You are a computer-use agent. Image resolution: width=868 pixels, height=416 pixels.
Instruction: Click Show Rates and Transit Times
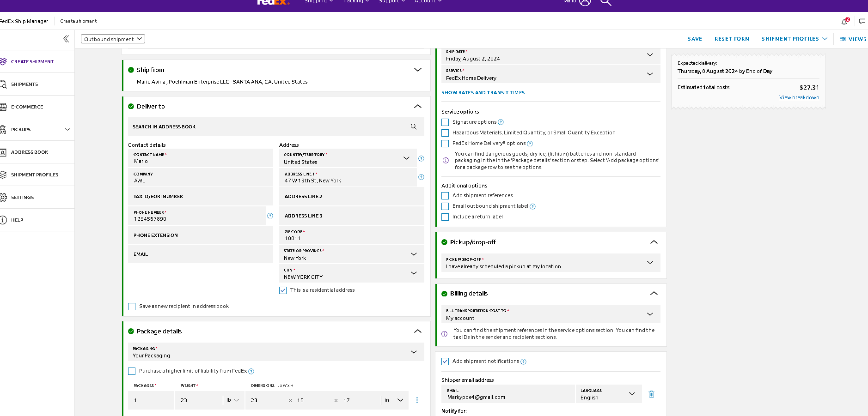483,92
